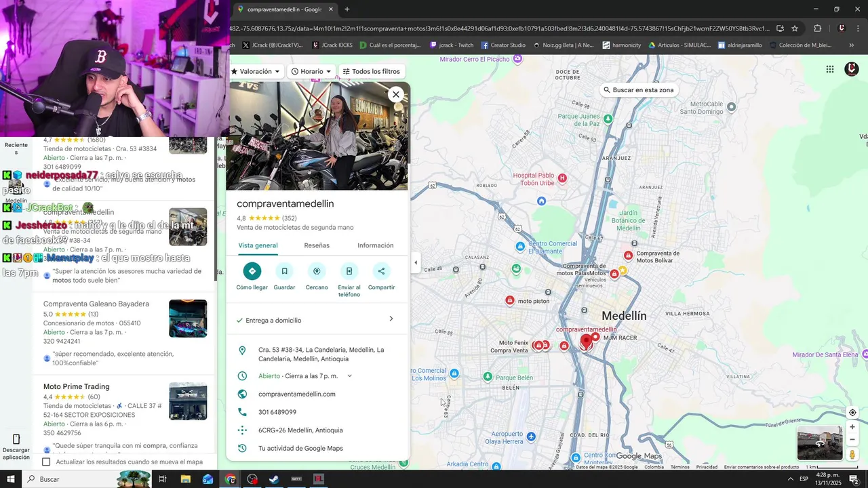Zoom in the map with plus
The image size is (868, 488).
coord(852,427)
